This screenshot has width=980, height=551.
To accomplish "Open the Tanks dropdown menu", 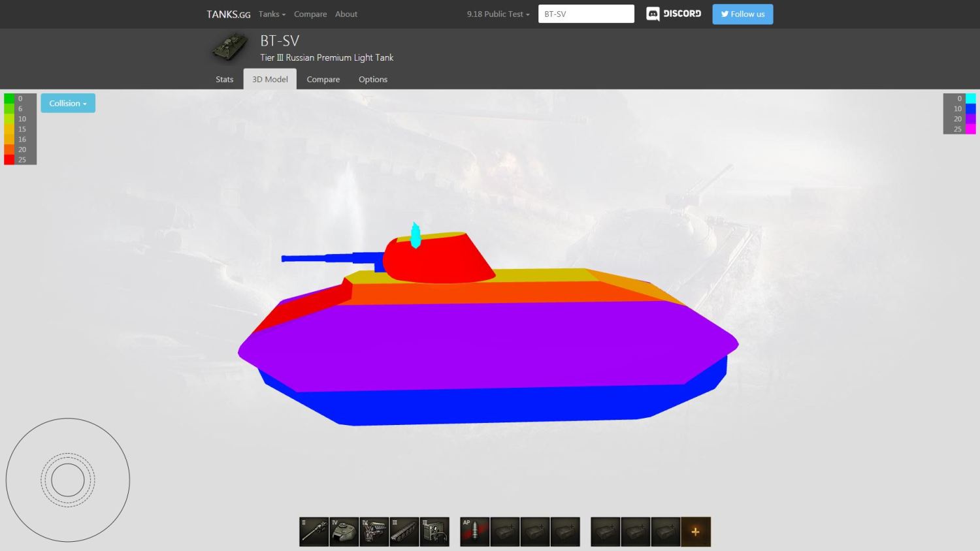I will click(x=272, y=14).
